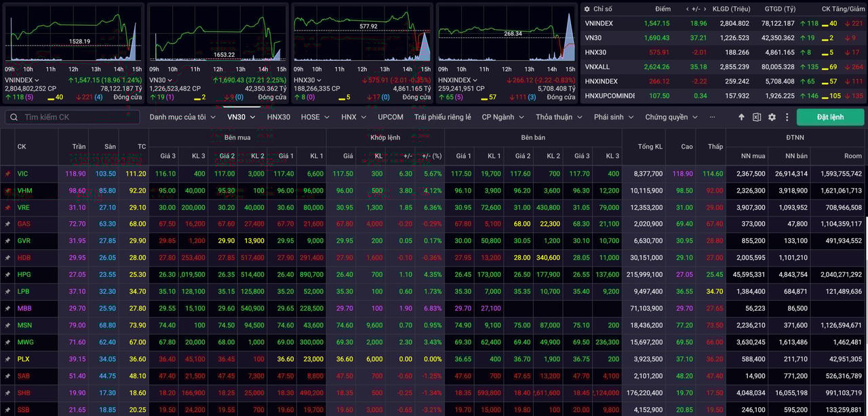The width and height of the screenshot is (868, 416).
Task: Select the Trái phiếu riêng lẻ tab
Action: (x=442, y=117)
